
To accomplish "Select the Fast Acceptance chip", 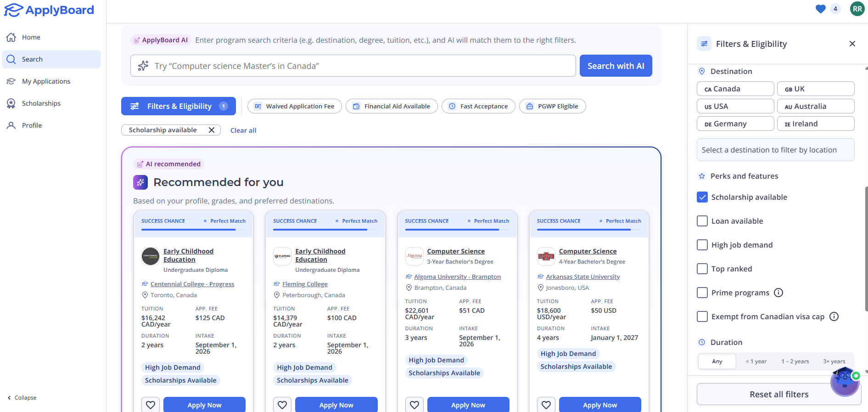I will (x=478, y=106).
